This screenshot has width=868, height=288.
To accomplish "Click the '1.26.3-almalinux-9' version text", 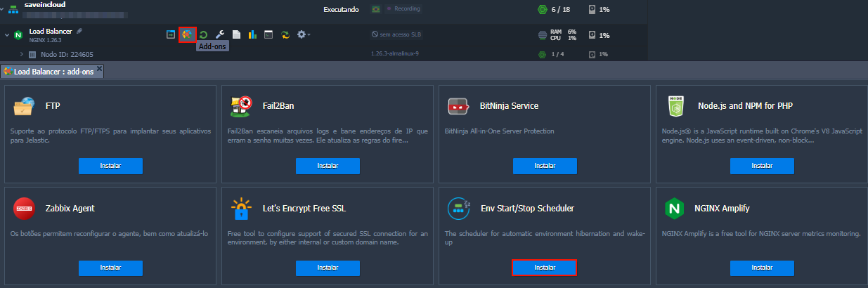I will [395, 54].
